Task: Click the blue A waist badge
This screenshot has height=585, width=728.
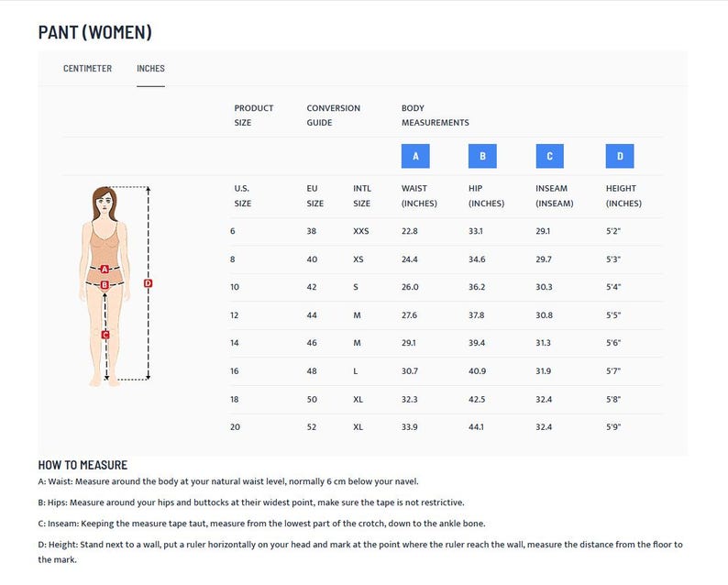Action: pos(415,156)
